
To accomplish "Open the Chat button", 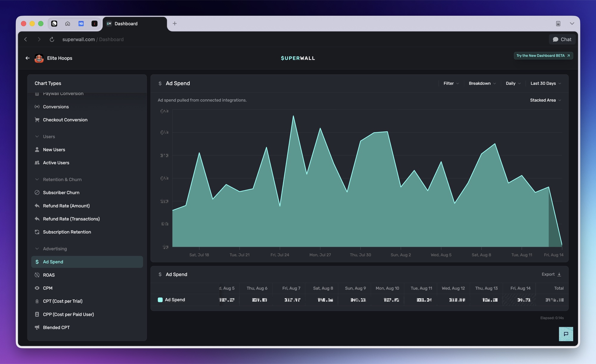I will 562,39.
